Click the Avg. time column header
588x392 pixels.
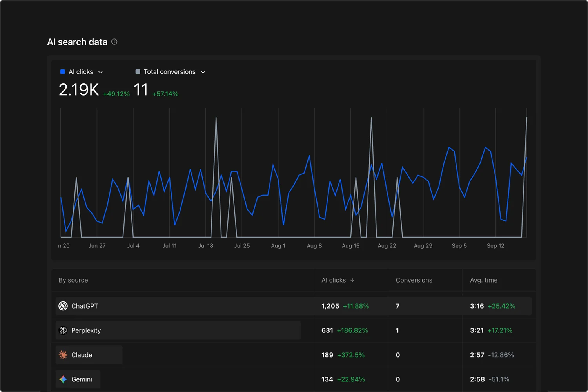483,280
